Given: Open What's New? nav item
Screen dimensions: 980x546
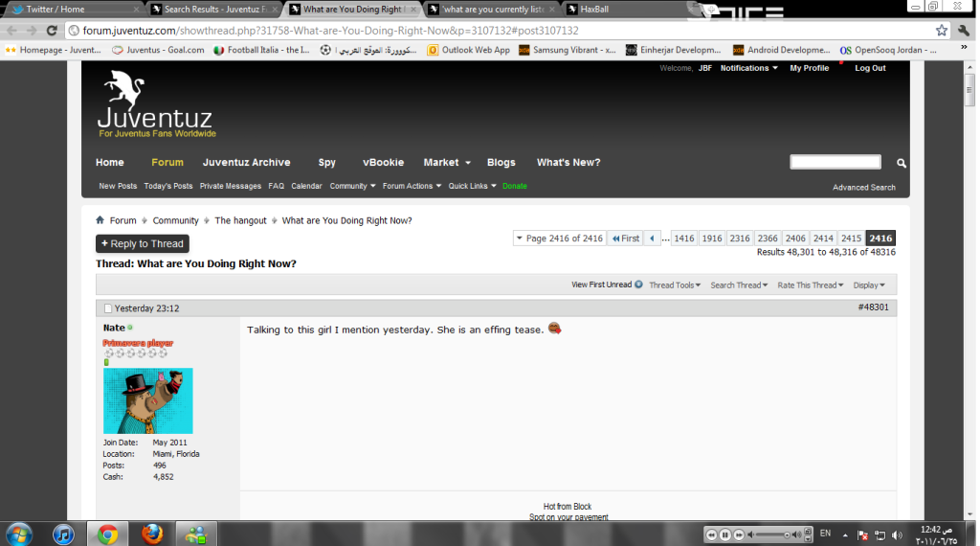Looking at the screenshot, I should click(x=568, y=162).
